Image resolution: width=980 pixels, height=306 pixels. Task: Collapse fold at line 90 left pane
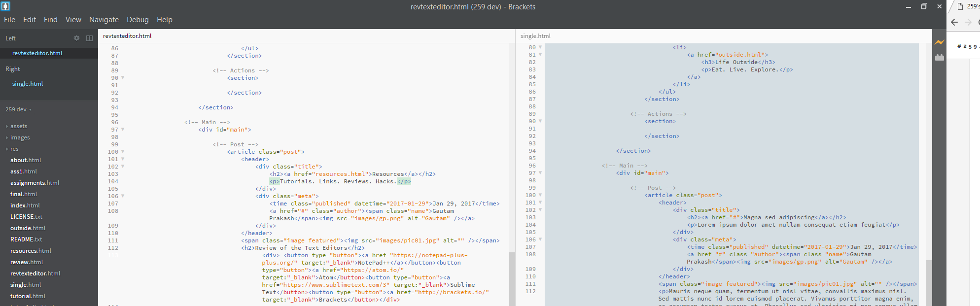[123, 78]
